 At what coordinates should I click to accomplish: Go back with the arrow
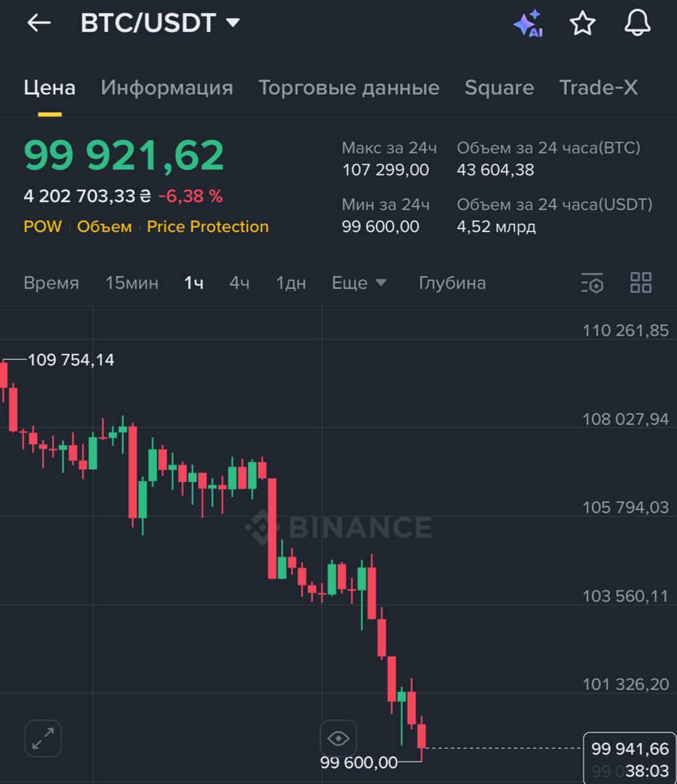tap(38, 23)
